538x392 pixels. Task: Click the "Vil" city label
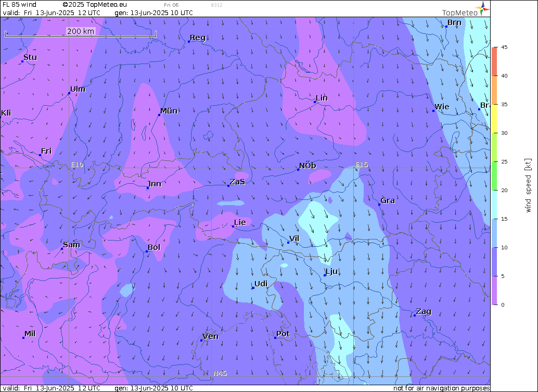294,238
